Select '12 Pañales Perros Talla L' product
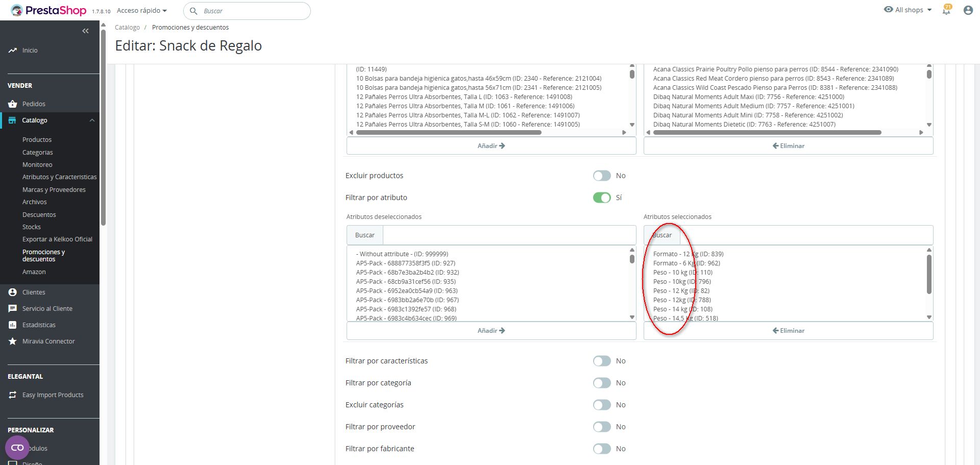Viewport: 980px width, 465px height. (464, 97)
